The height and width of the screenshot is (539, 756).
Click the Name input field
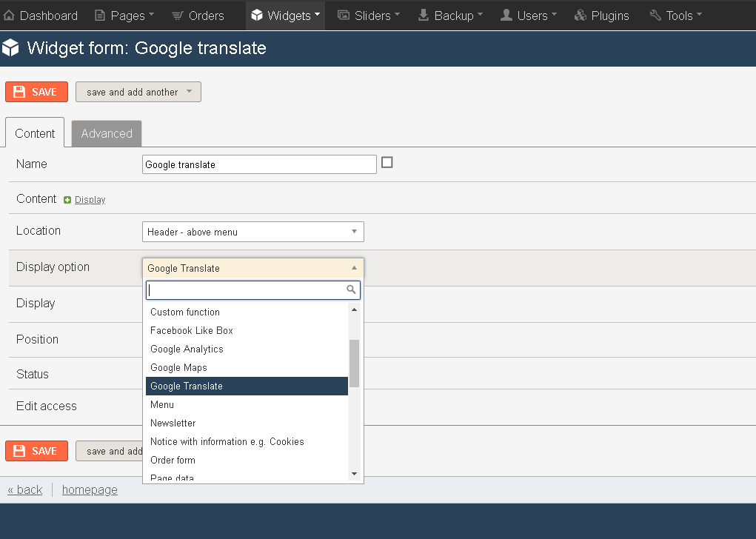[x=259, y=164]
